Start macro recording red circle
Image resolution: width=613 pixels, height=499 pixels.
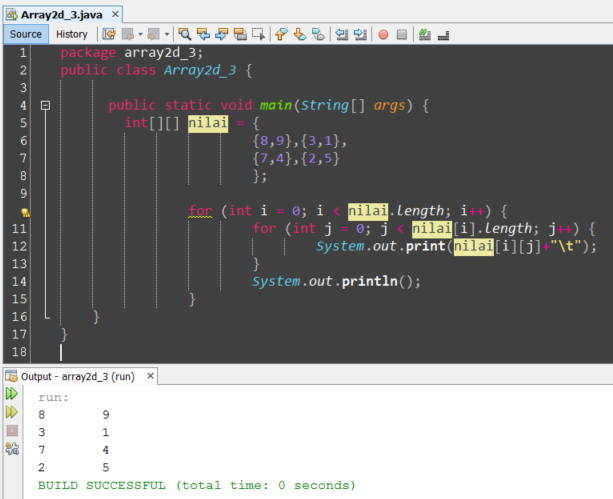pos(383,35)
